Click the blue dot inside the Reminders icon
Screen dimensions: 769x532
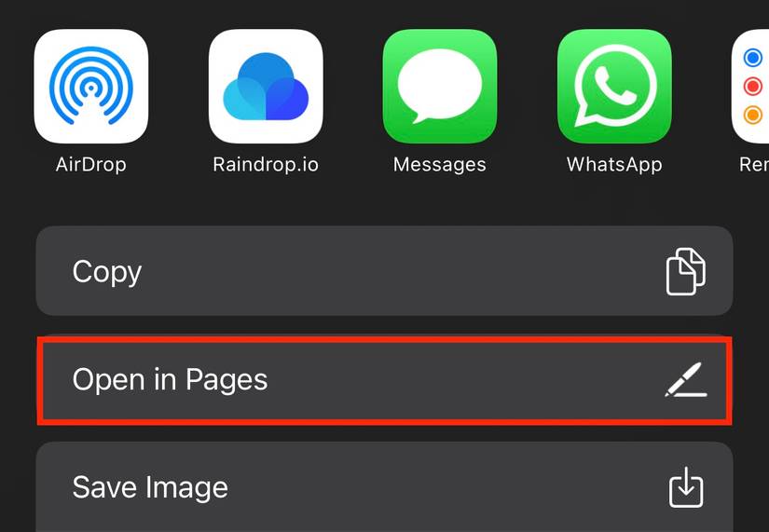tap(753, 58)
